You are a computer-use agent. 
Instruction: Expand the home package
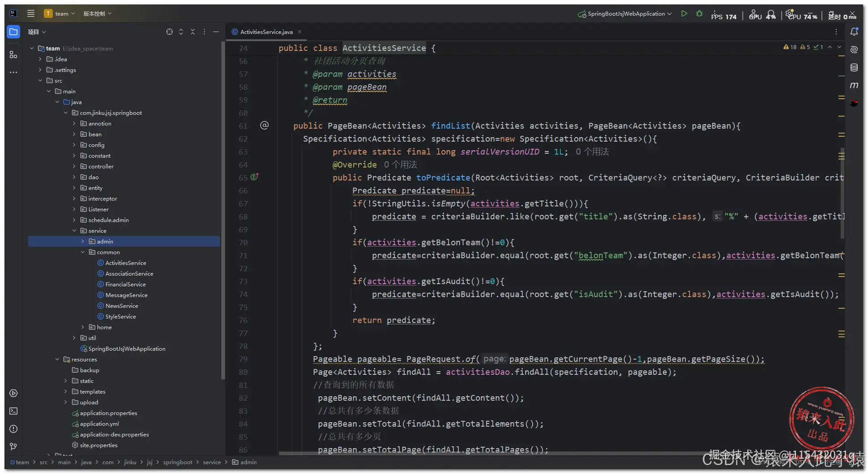83,327
